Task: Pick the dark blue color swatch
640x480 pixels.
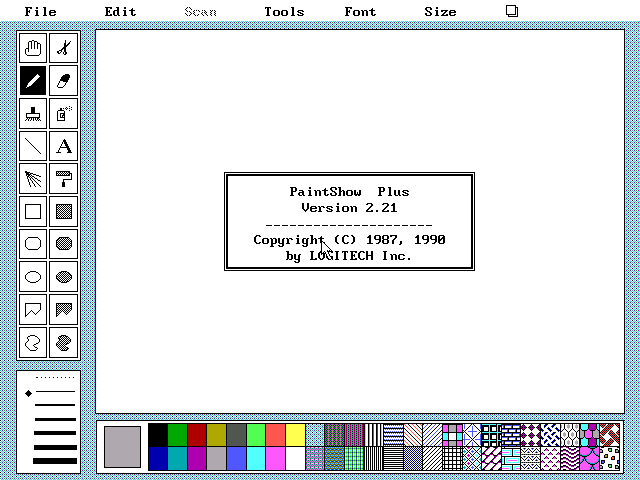Action: click(x=158, y=458)
